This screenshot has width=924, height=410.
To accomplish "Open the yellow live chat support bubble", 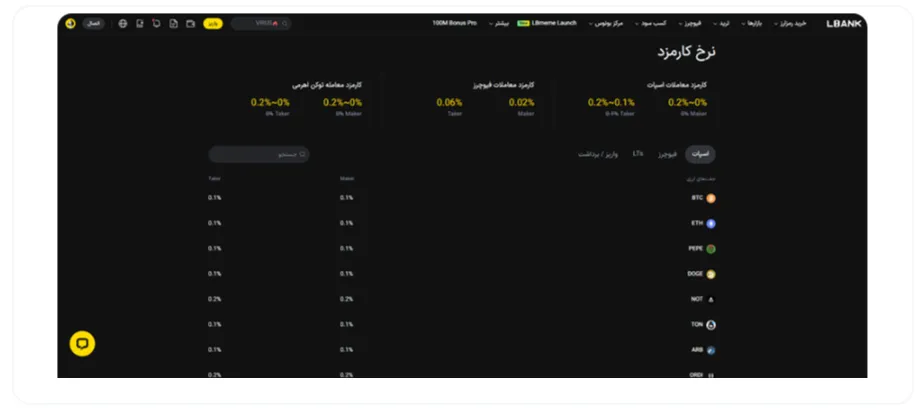I will pyautogui.click(x=82, y=344).
